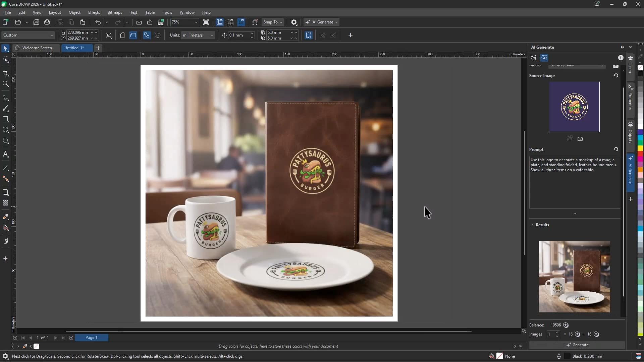
Task: Select the Artistic Media brush tool
Action: 5,108
